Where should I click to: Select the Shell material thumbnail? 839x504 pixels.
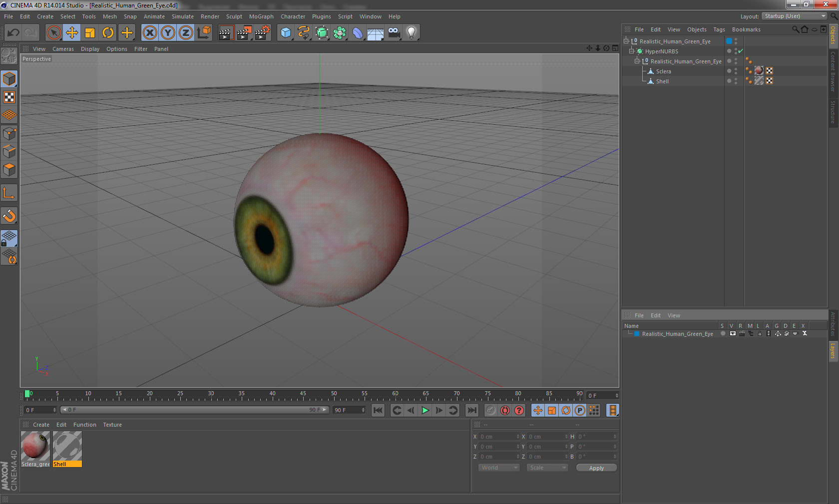tap(67, 446)
